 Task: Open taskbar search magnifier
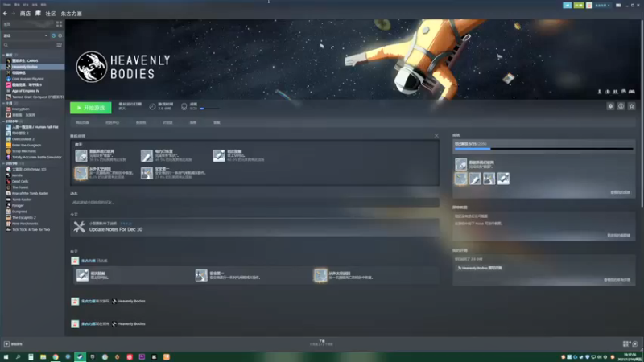18,357
